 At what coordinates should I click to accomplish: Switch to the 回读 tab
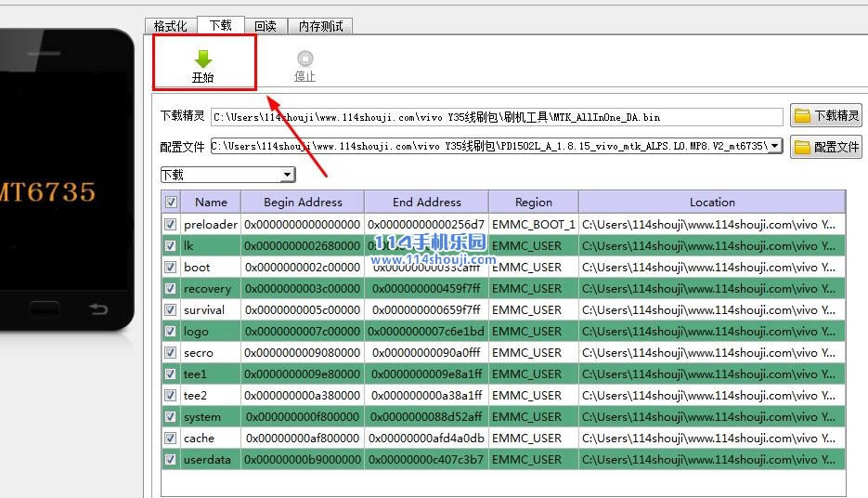pyautogui.click(x=266, y=26)
